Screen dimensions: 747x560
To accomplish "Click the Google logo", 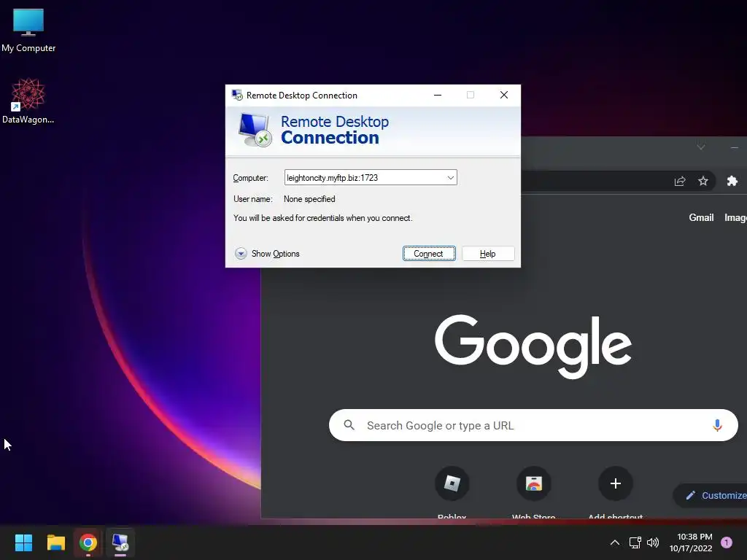I will [533, 346].
